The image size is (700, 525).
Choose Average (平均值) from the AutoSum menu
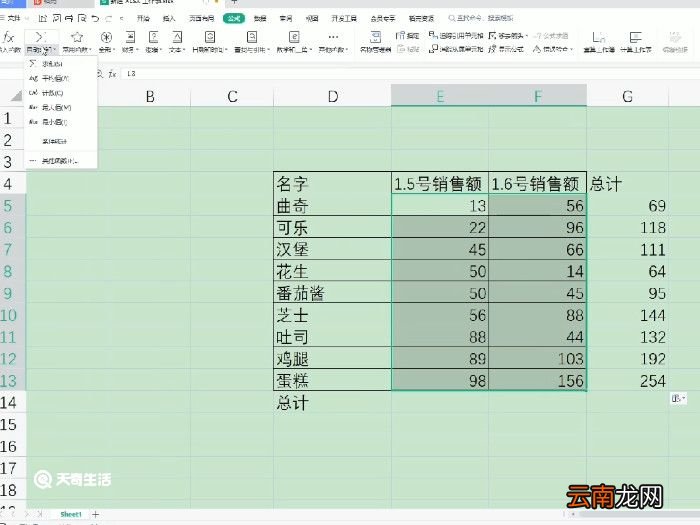pos(61,78)
